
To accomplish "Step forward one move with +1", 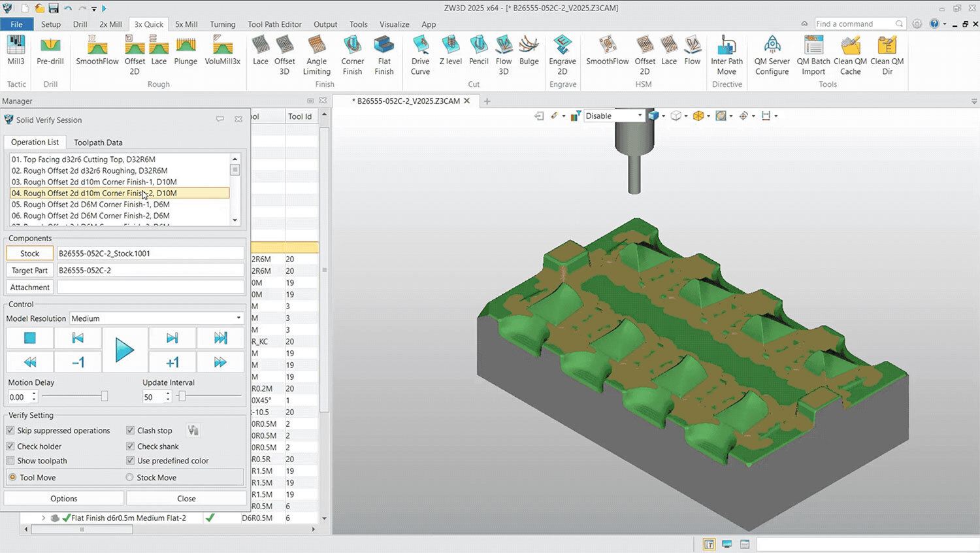I will (172, 362).
